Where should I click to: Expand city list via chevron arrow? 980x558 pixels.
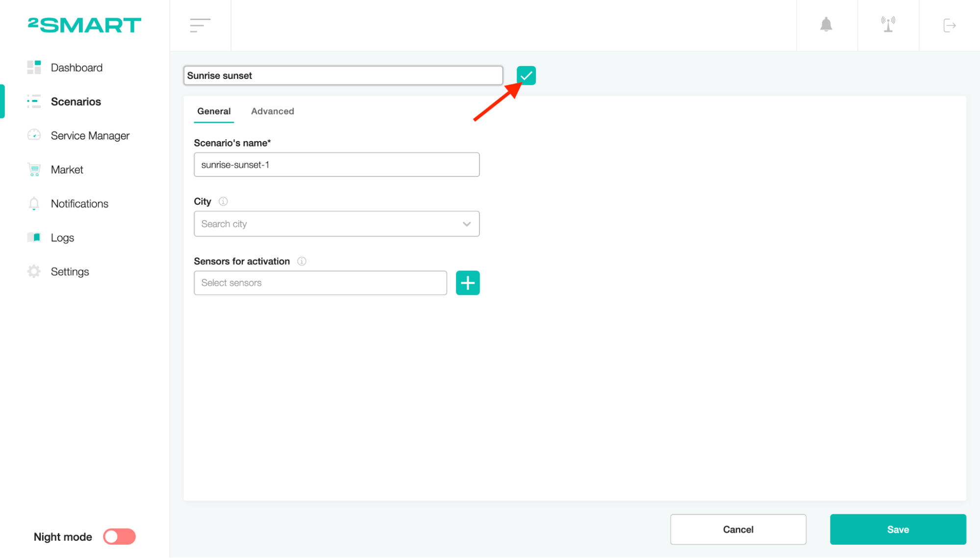click(466, 224)
